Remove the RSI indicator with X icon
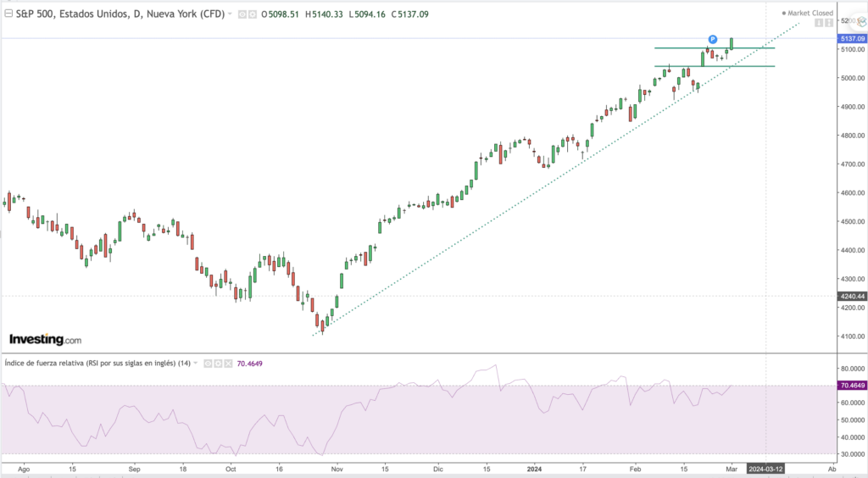The image size is (868, 478). (227, 363)
